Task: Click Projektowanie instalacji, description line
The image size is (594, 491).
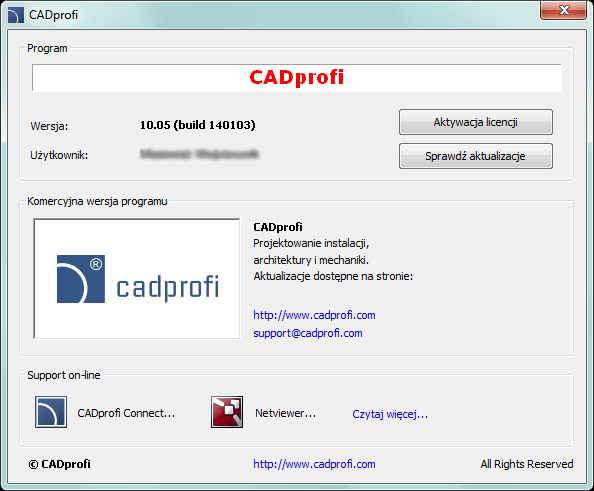Action: (311, 243)
